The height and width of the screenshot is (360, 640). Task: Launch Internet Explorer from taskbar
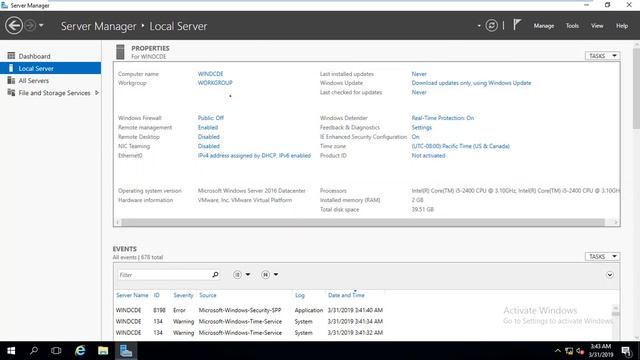(80, 351)
